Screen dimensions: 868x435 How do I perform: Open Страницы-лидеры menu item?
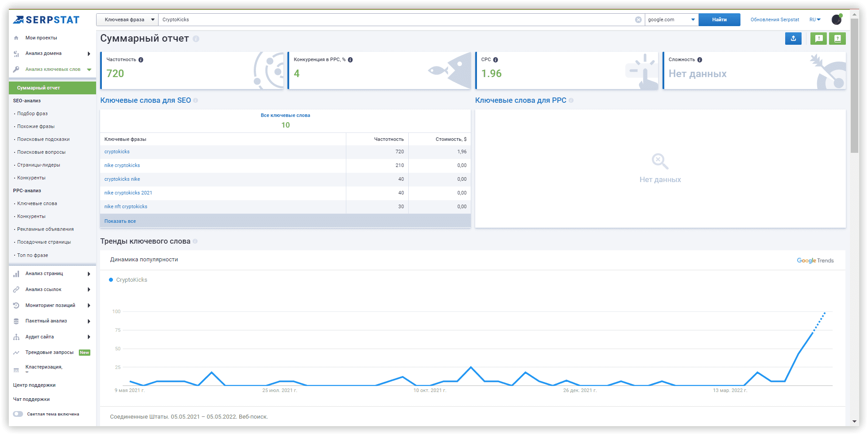click(x=39, y=165)
